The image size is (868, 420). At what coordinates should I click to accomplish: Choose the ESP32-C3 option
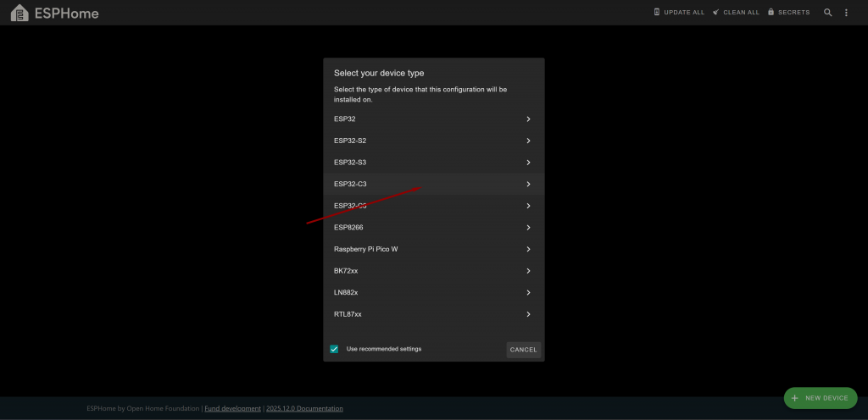coord(350,184)
